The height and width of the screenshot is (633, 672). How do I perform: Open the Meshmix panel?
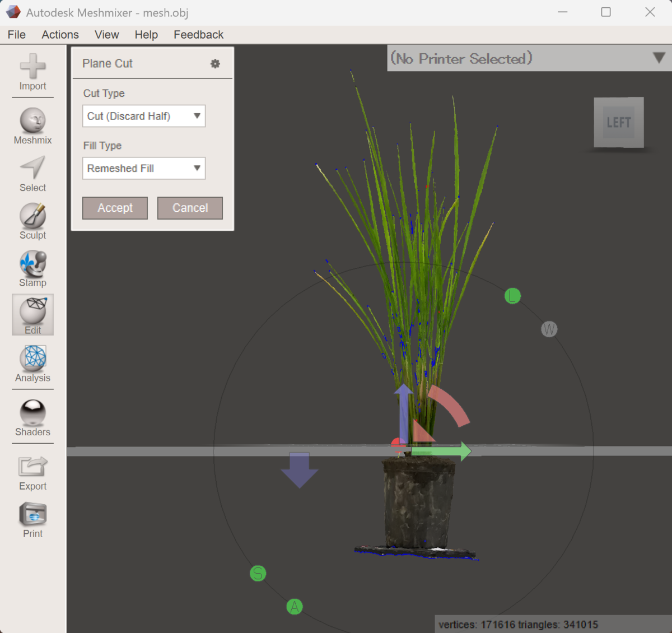(32, 127)
